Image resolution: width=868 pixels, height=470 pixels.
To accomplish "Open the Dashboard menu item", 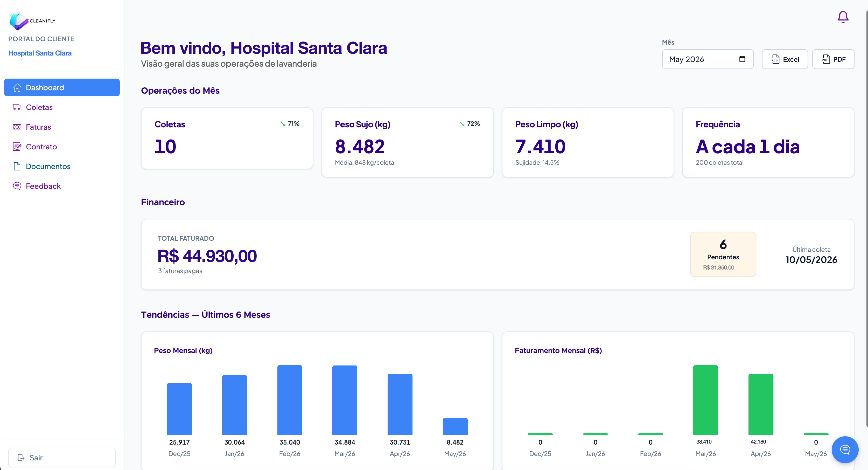I will (x=62, y=88).
